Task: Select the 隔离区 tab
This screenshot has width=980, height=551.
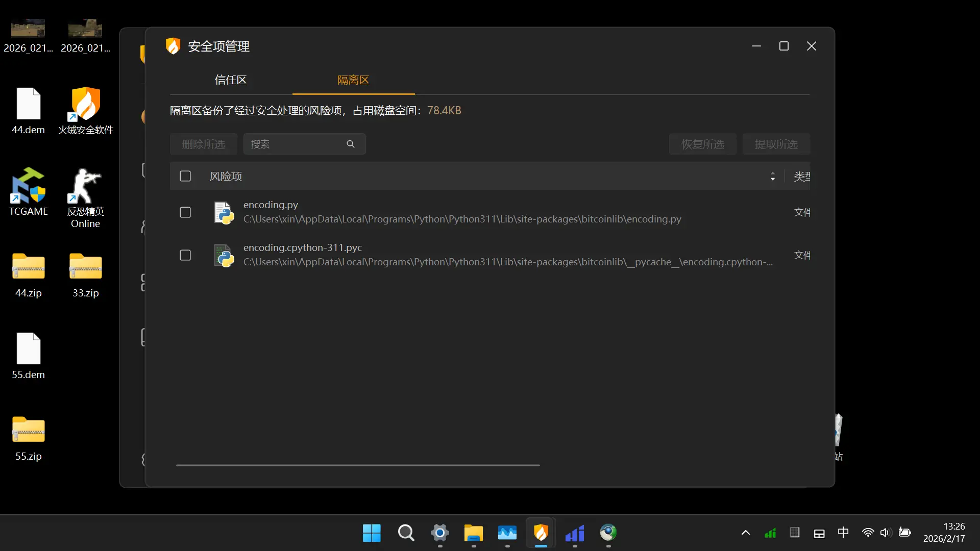Action: [x=353, y=80]
